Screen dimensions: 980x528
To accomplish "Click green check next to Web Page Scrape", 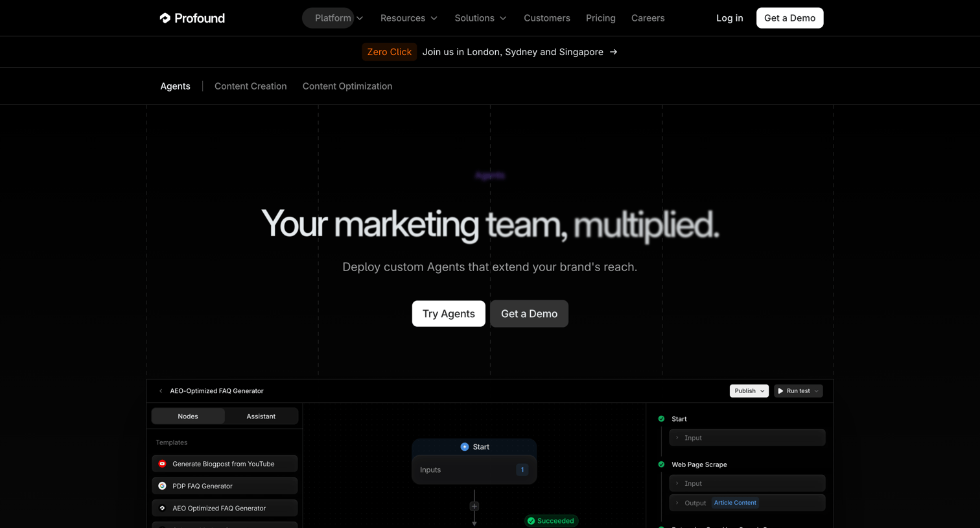I will point(661,464).
